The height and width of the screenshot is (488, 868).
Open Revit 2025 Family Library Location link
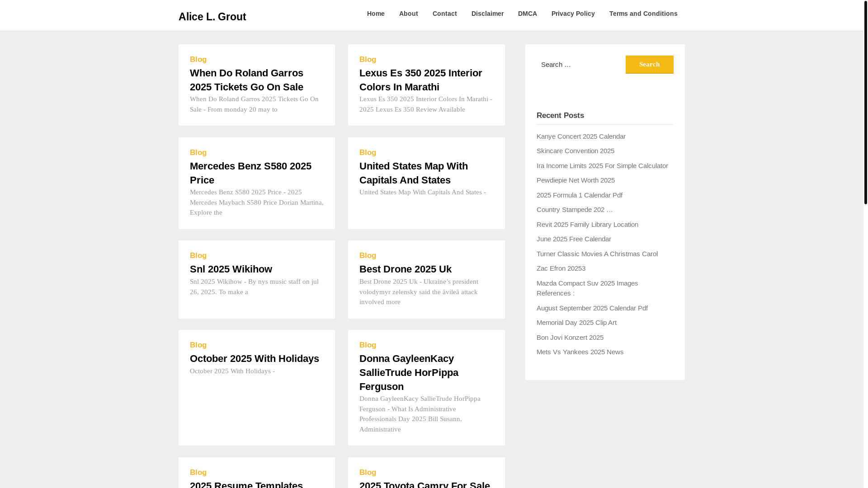coord(587,225)
